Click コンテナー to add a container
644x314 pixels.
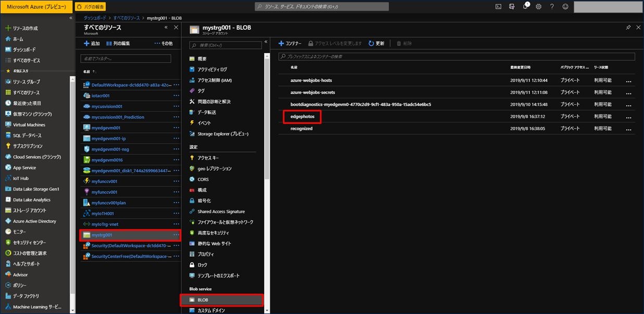[x=290, y=43]
